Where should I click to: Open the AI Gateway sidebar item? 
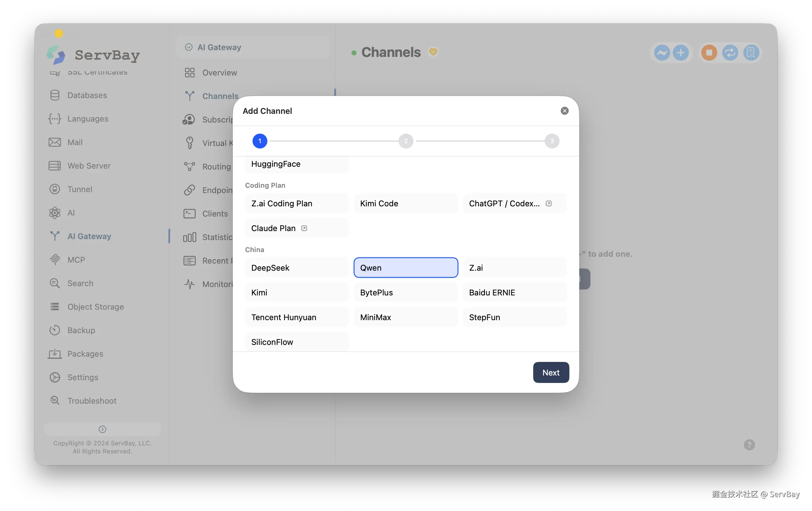click(89, 236)
